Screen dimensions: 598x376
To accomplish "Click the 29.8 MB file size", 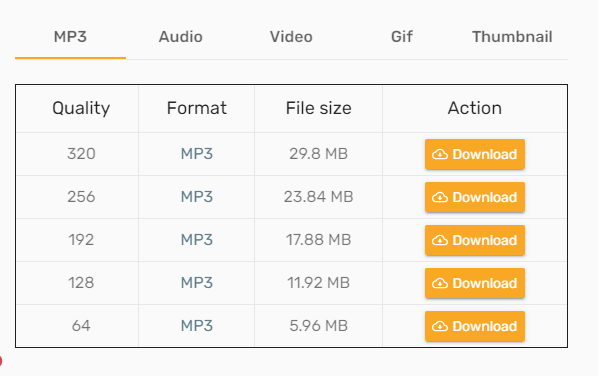I will coord(318,154).
